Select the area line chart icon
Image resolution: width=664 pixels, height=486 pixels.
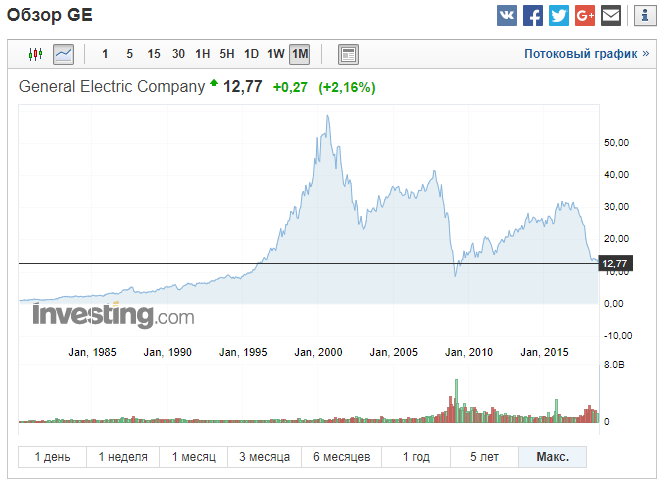pyautogui.click(x=63, y=54)
